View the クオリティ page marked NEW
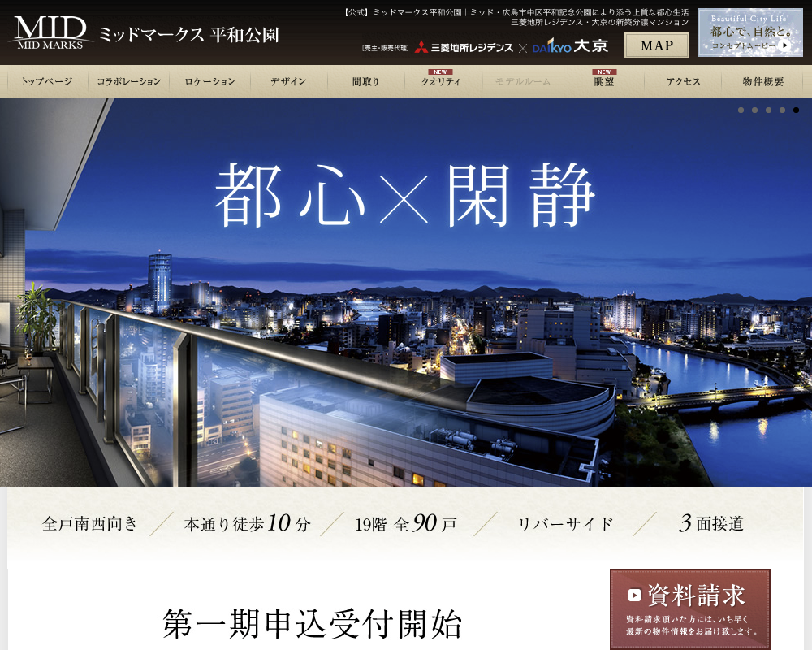The image size is (812, 650). coord(441,81)
